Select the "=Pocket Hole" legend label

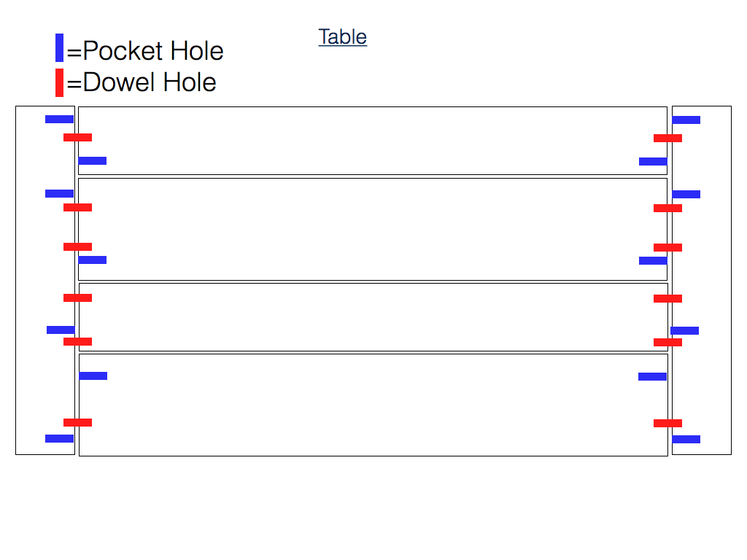click(145, 50)
